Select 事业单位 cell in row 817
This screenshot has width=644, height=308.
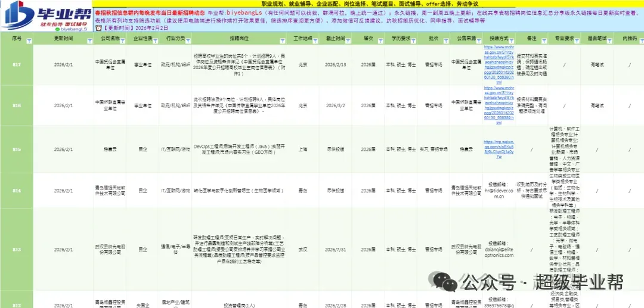[143, 64]
